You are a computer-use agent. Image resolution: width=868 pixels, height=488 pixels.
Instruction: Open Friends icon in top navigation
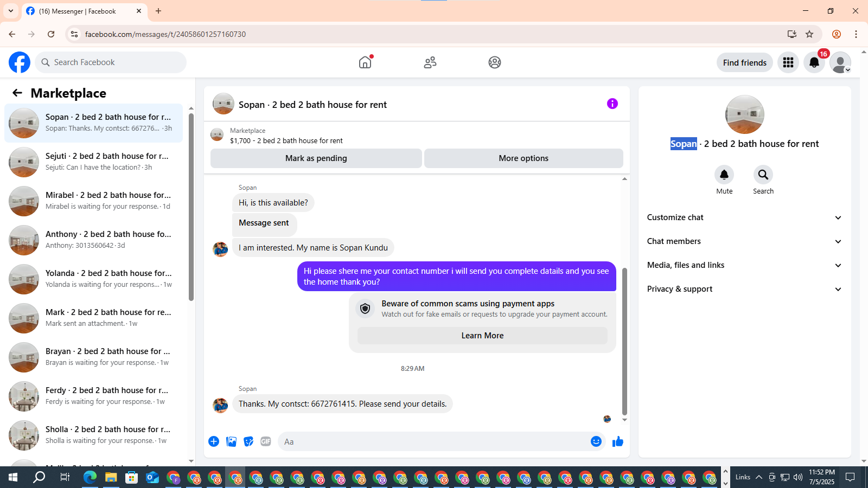click(x=430, y=62)
